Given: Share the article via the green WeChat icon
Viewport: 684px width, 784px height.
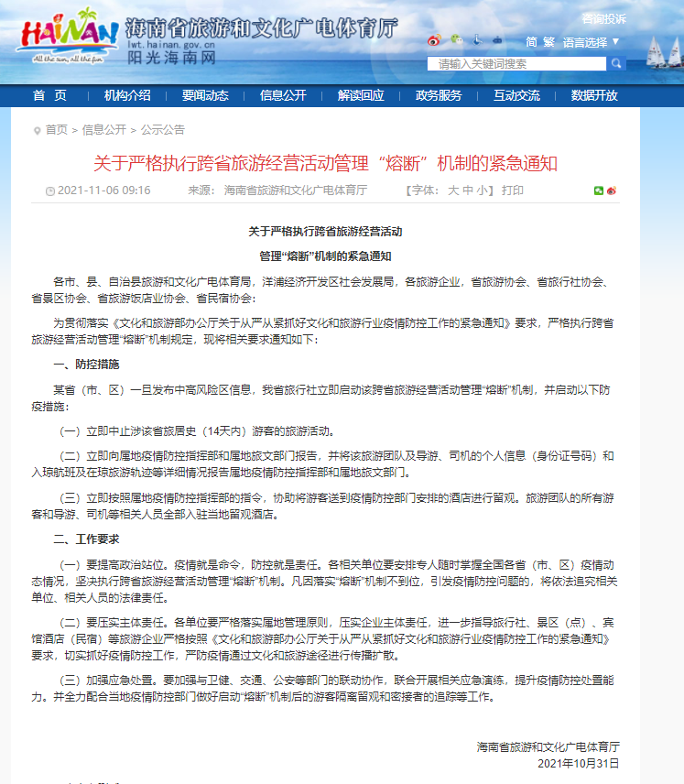Looking at the screenshot, I should tap(599, 191).
